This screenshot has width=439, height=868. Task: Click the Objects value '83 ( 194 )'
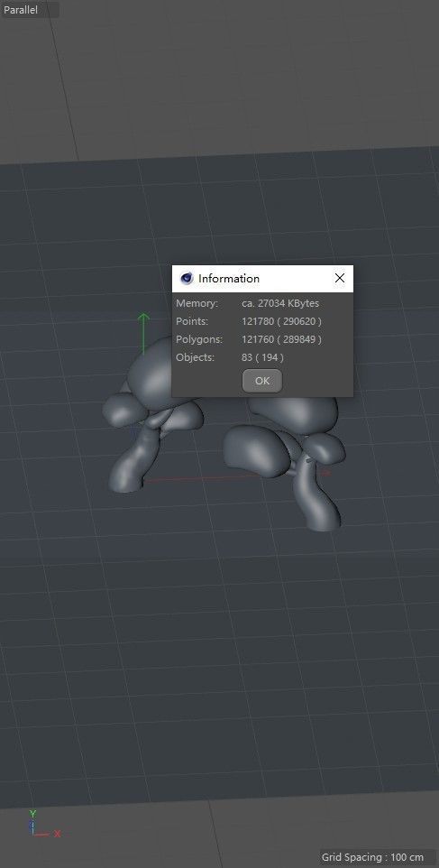point(262,357)
